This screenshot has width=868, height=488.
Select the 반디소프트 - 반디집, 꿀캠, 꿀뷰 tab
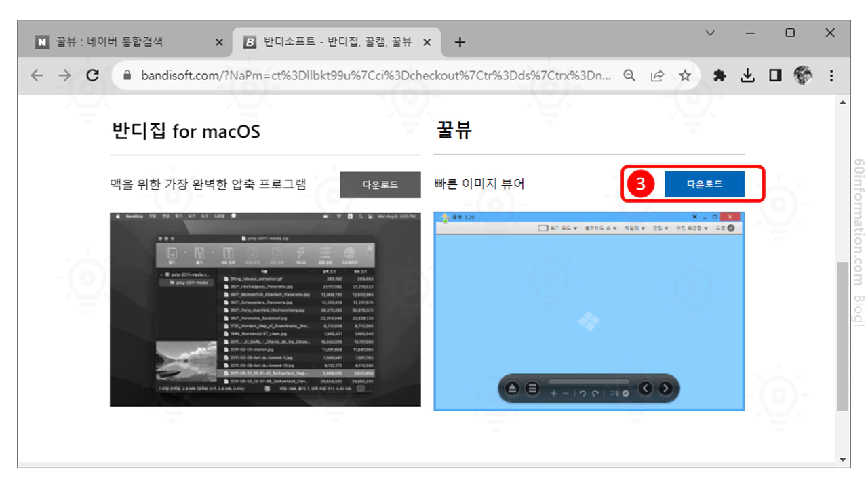coord(336,42)
